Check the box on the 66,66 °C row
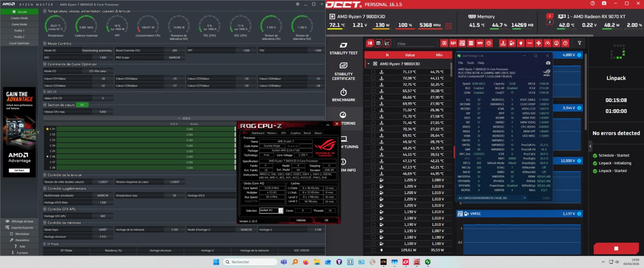This screenshot has height=268, width=644. 373,98
